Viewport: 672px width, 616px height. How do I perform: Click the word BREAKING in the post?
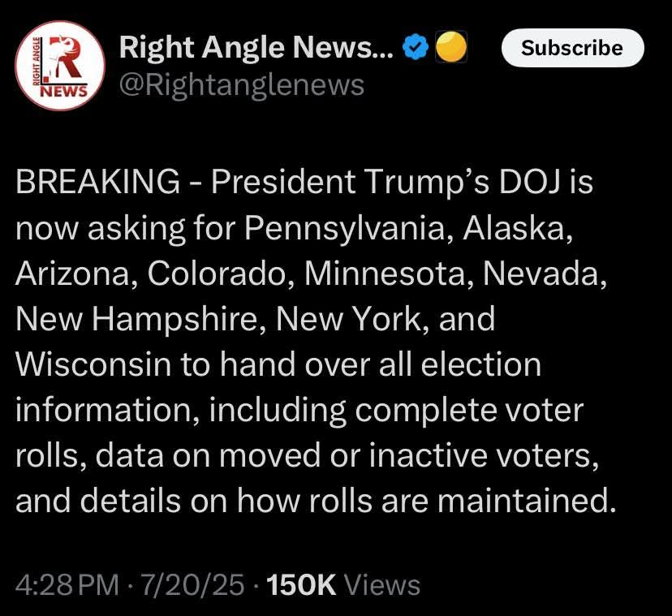point(97,183)
